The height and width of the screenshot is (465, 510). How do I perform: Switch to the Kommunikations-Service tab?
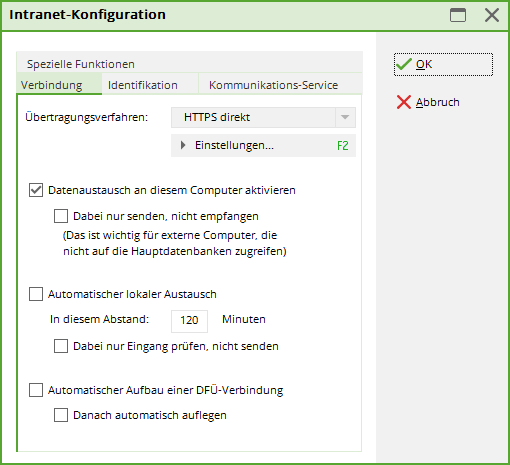coord(273,85)
